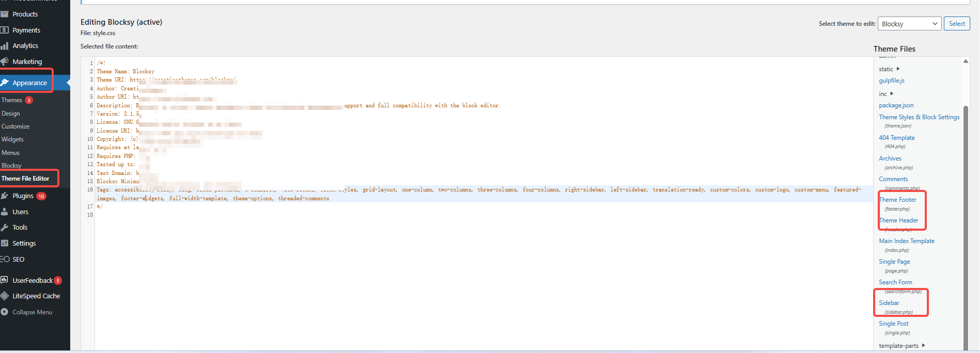Screen dimensions: 980x353
Task: Click the Theme Files list scrollbar
Action: 966,227
